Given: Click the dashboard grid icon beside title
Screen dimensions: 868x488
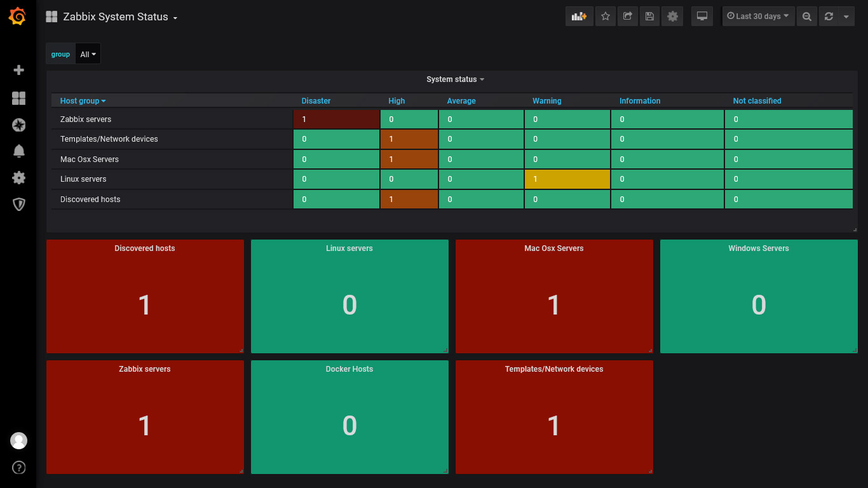Looking at the screenshot, I should tap(51, 17).
